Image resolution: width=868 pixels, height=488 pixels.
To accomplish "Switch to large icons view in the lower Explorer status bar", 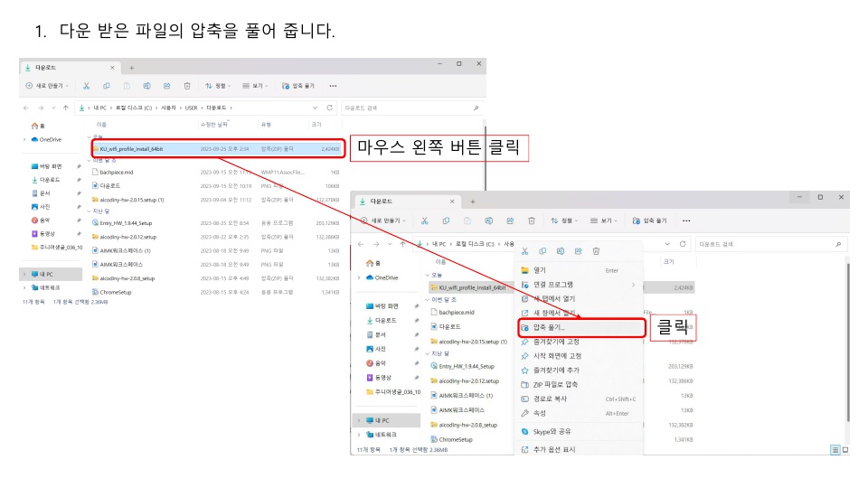I will pyautogui.click(x=844, y=449).
